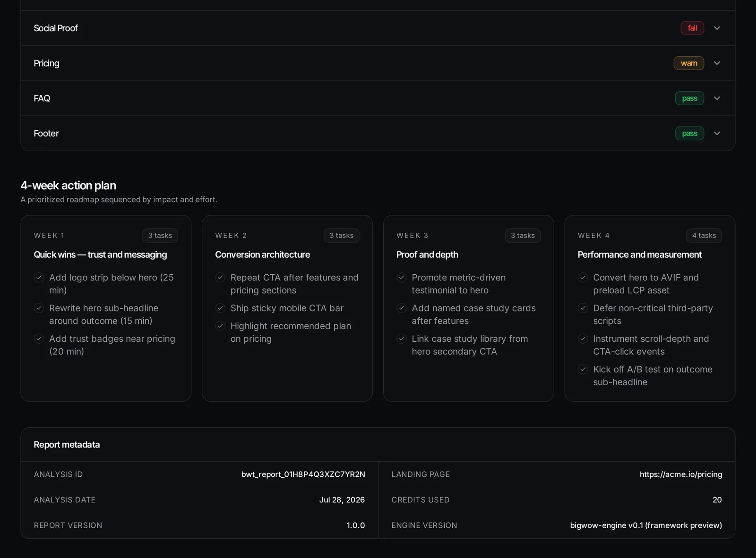The image size is (756, 558).
Task: Click the 'Report metadata' header
Action: click(67, 445)
